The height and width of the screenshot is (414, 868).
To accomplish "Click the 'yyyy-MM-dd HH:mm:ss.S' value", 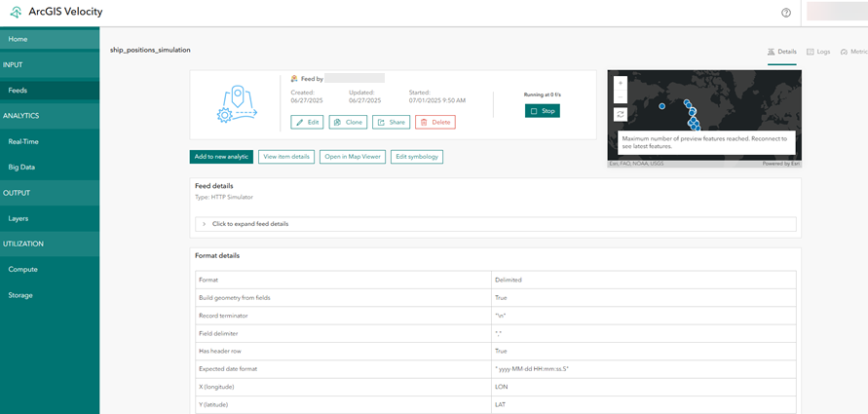I will tap(532, 368).
